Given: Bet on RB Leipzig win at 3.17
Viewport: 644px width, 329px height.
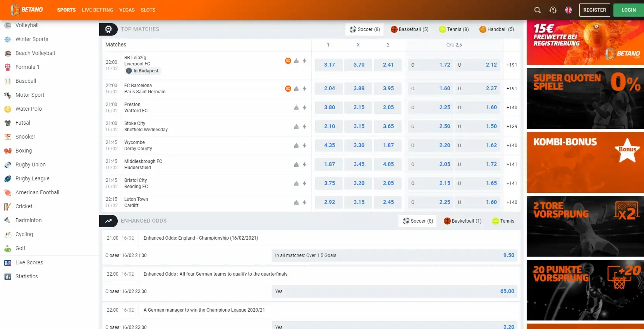Looking at the screenshot, I should click(x=329, y=65).
